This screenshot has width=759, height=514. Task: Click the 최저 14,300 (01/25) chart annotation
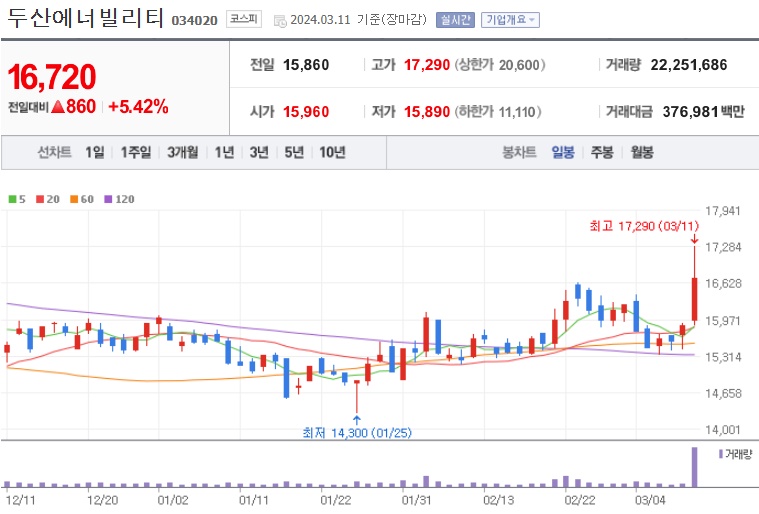357,432
